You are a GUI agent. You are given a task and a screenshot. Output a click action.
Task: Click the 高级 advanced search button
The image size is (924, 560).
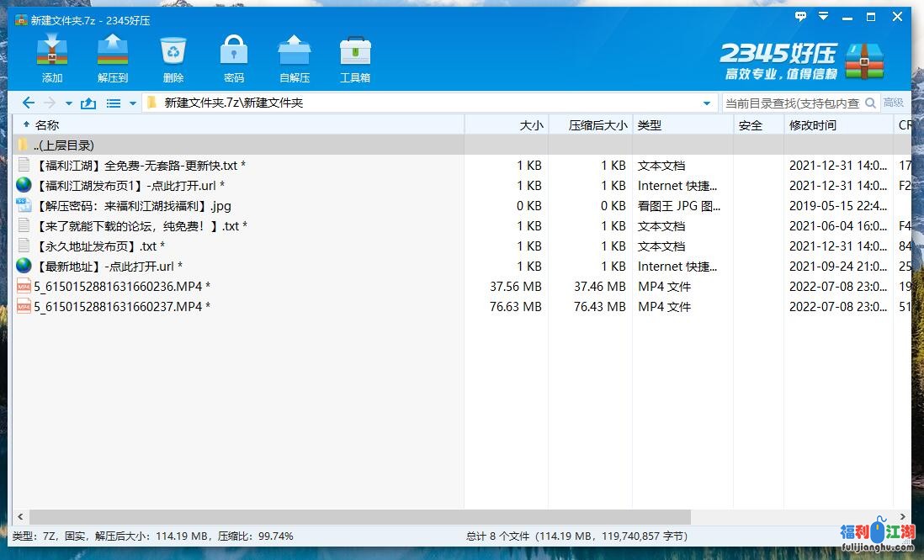[894, 103]
